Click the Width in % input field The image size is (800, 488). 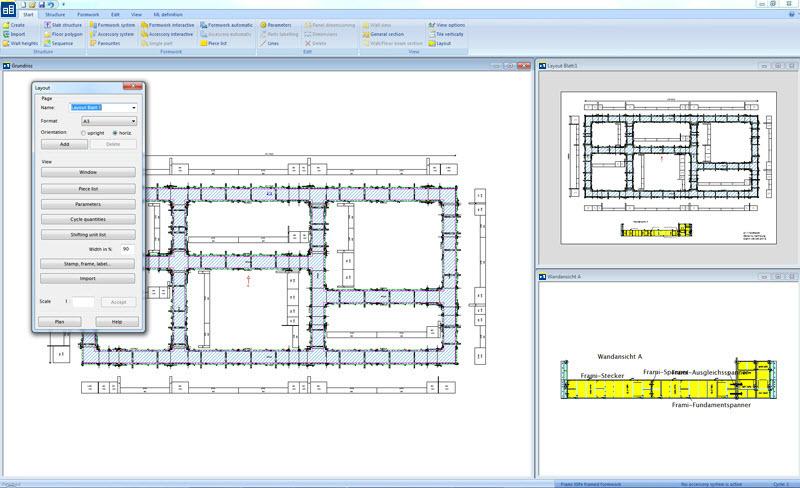pyautogui.click(x=127, y=248)
